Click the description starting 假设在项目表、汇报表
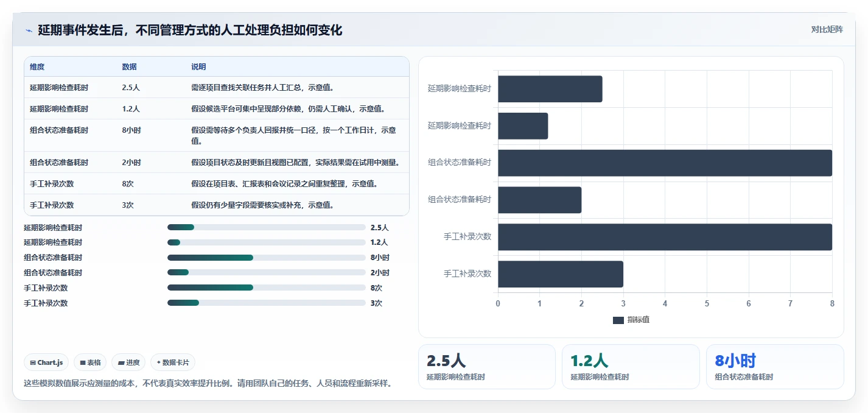This screenshot has width=868, height=413. (285, 184)
